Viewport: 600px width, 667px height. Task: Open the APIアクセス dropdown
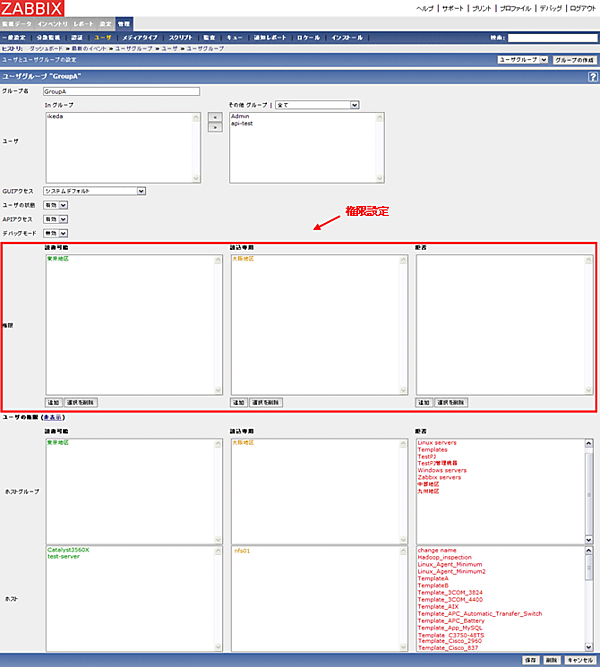tap(55, 219)
